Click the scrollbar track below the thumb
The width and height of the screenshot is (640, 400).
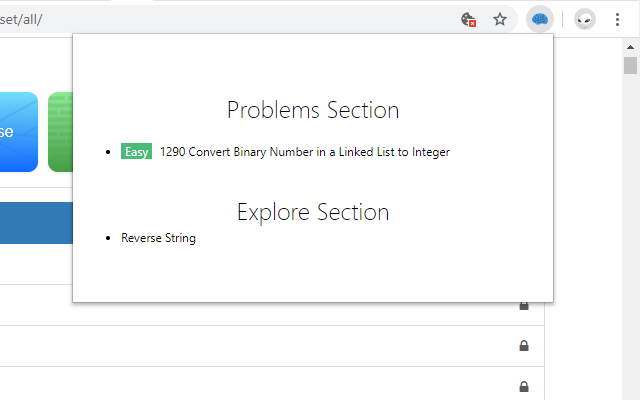point(630,237)
